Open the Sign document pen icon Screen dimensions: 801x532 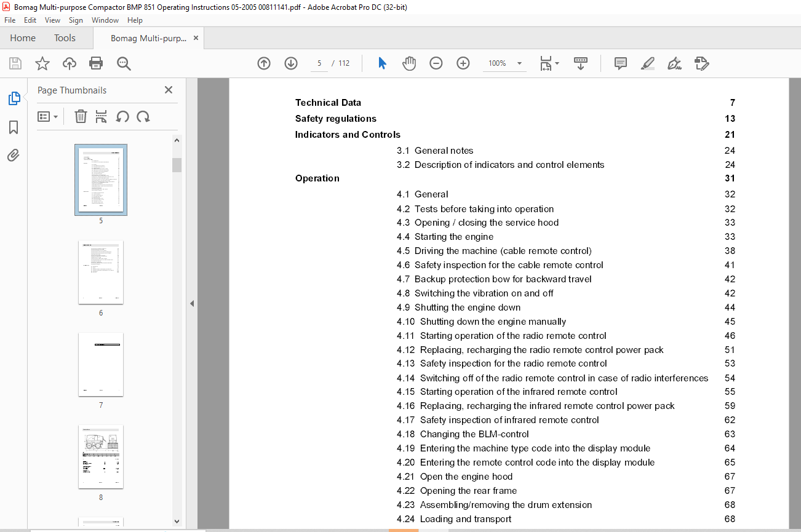pos(674,63)
